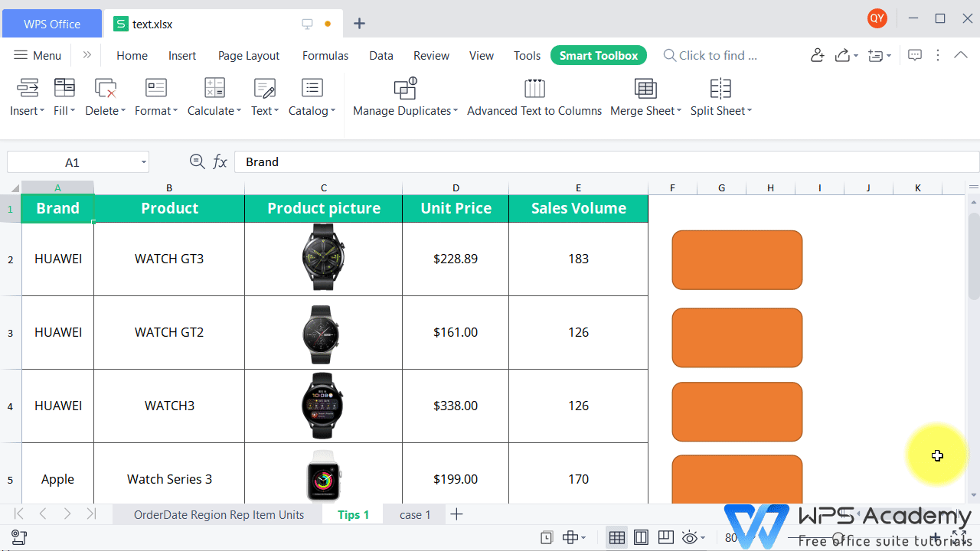The width and height of the screenshot is (980, 551).
Task: Switch to Page Layout view mode
Action: [641, 537]
